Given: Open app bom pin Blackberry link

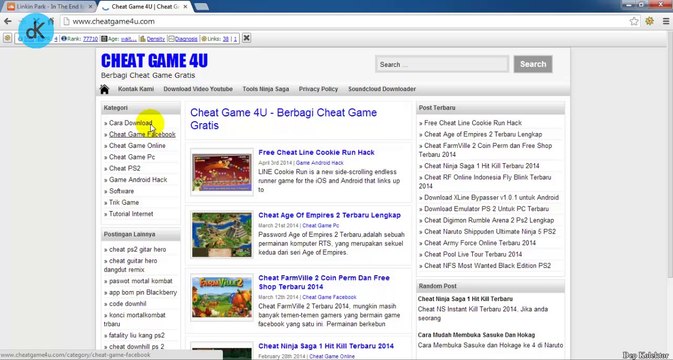Looking at the screenshot, I should pos(142,293).
